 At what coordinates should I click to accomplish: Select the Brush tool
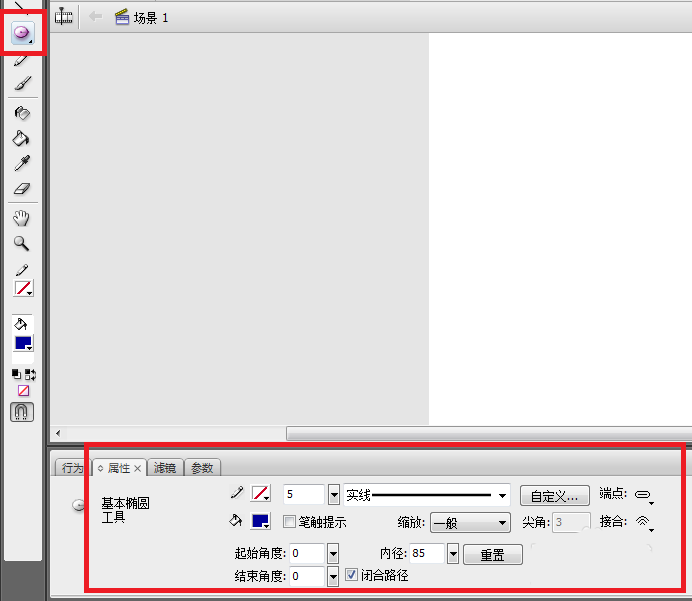coord(23,83)
